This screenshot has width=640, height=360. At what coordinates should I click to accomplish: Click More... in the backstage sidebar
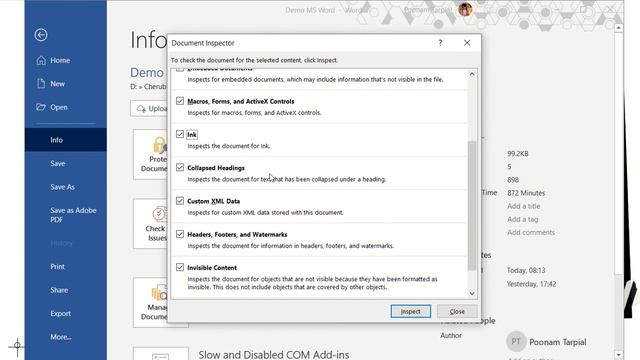(61, 337)
